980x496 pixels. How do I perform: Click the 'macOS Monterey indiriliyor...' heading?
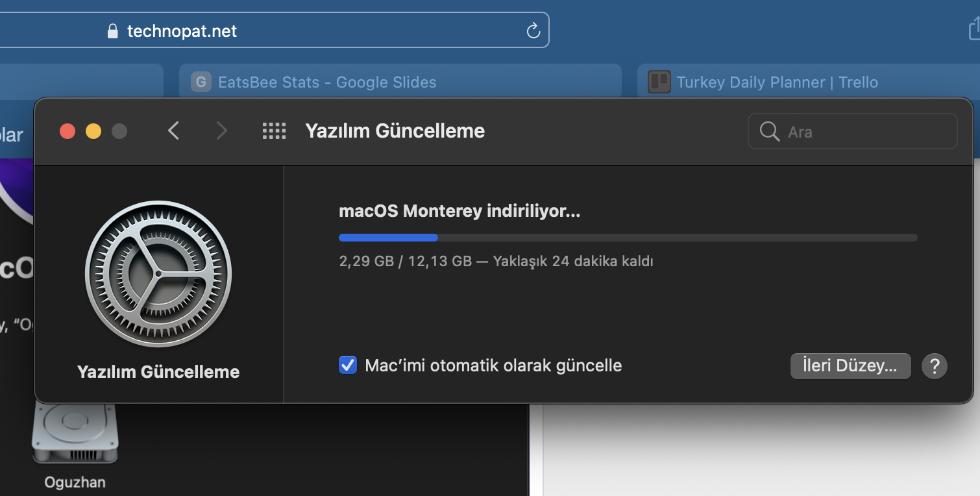click(459, 211)
